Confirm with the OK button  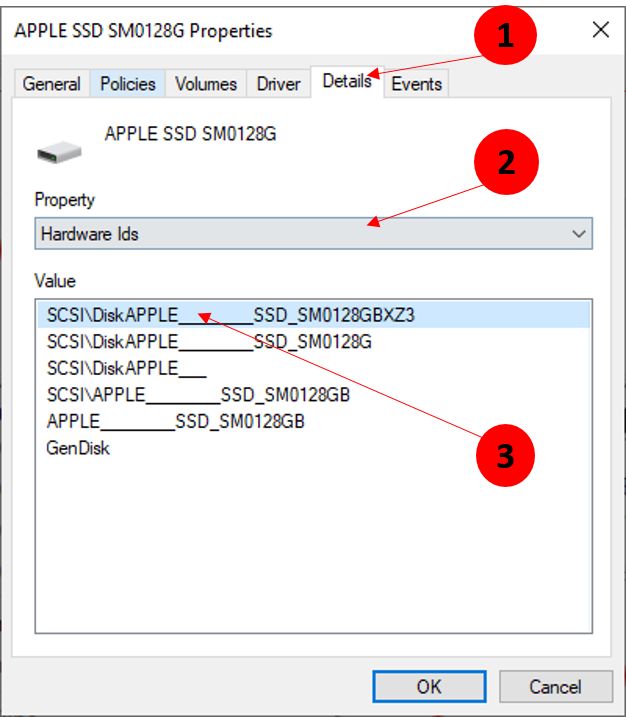pos(429,686)
